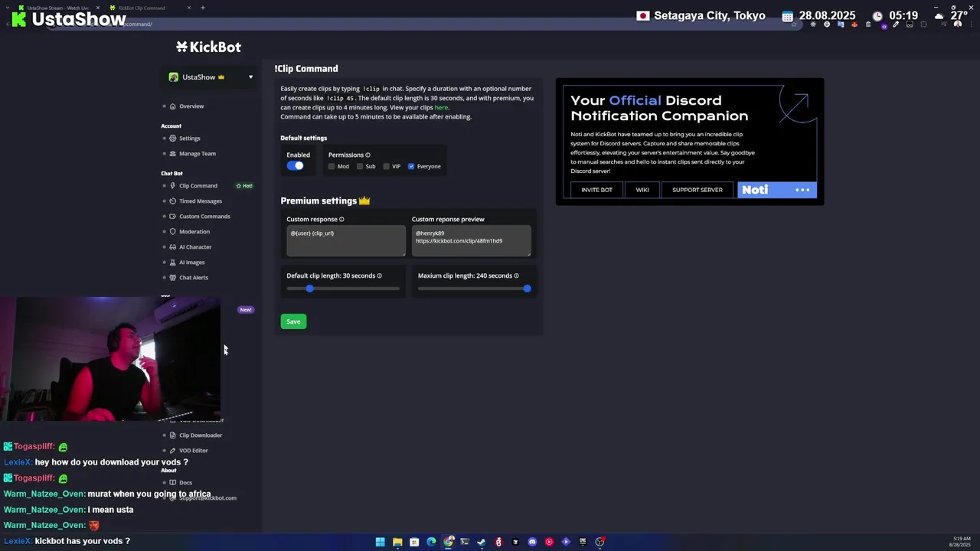Open a new browser tab
Screen dimensions: 980x551
203,8
